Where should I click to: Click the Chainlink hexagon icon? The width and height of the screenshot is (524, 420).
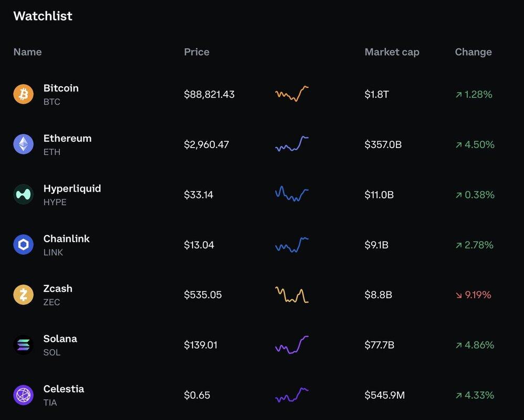(23, 245)
